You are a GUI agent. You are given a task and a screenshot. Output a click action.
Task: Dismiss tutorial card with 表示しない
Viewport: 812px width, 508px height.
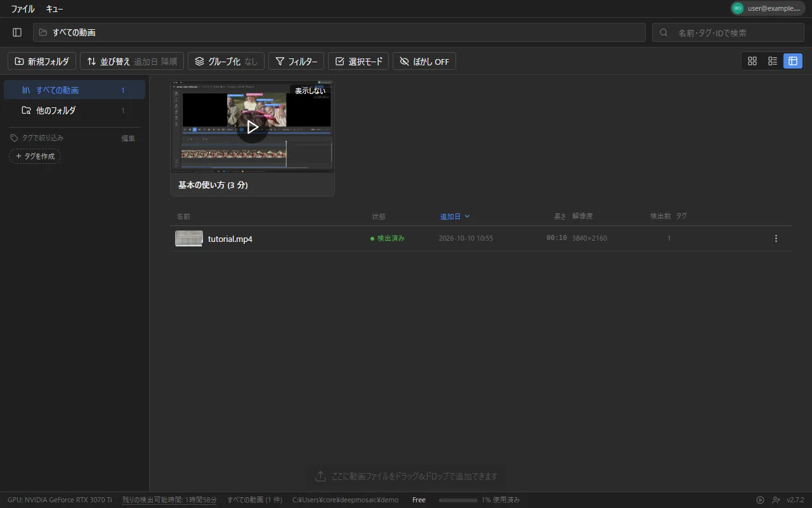(x=310, y=91)
